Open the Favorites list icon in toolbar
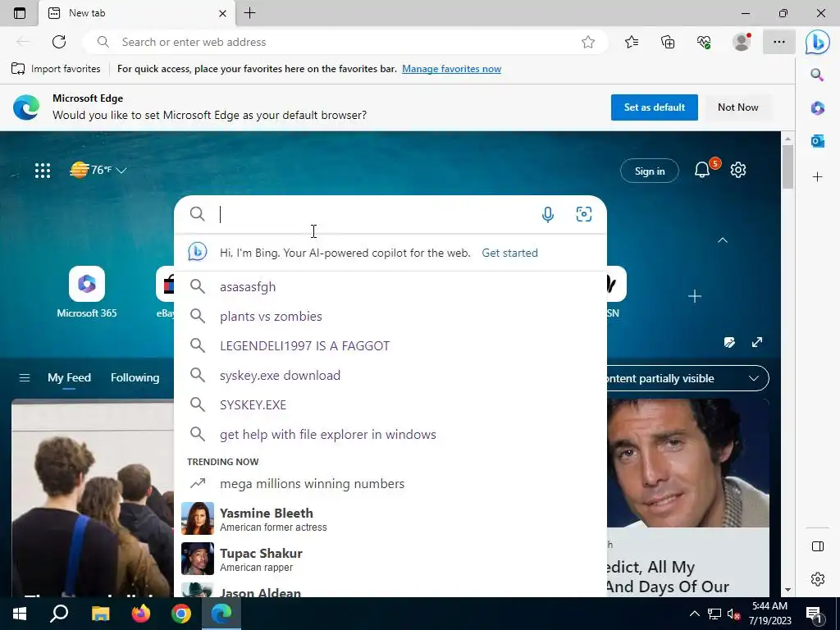 [632, 42]
